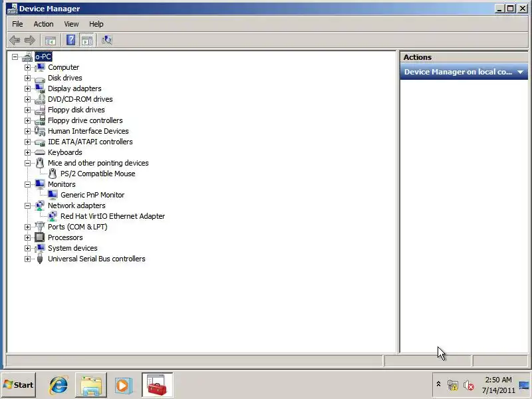Click the Generic PnP Monitor device icon
This screenshot has width=532, height=399.
point(53,195)
